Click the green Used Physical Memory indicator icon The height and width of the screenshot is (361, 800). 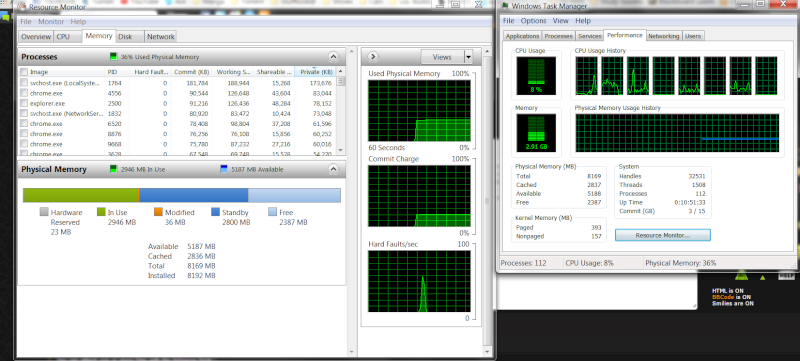(113, 57)
